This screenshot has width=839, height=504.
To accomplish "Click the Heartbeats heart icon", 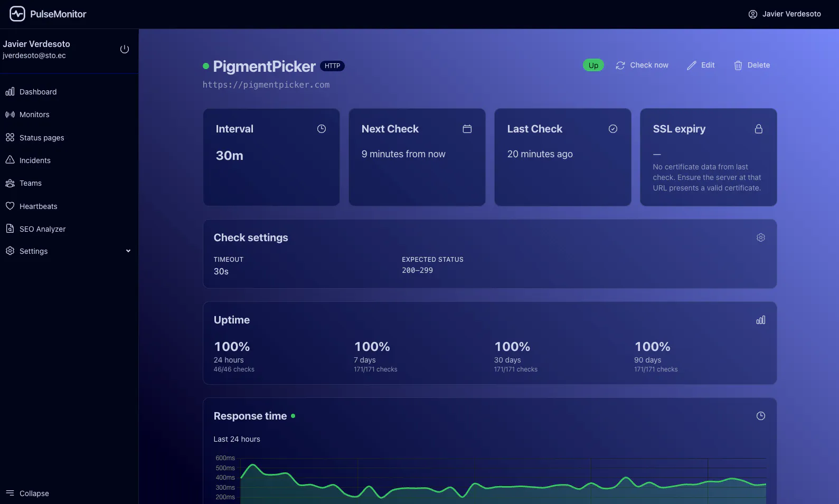I will click(10, 206).
